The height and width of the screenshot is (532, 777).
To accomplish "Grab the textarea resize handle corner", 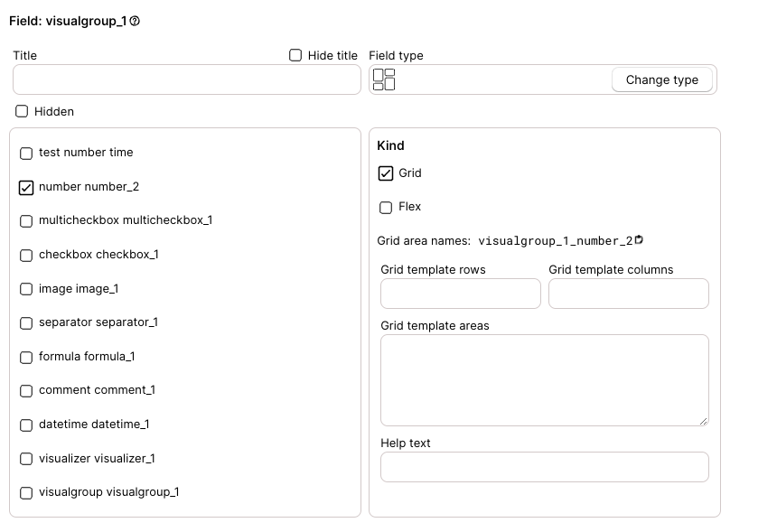I will (704, 421).
